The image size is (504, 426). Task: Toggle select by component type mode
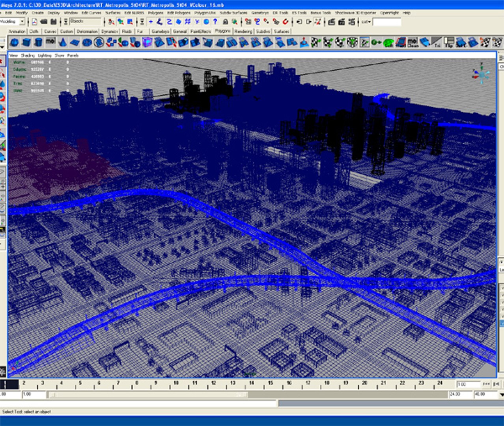[129, 22]
